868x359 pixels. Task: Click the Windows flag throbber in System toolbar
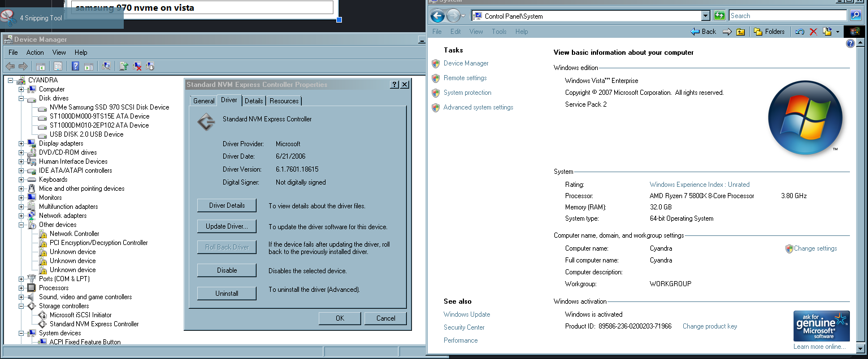click(x=854, y=32)
